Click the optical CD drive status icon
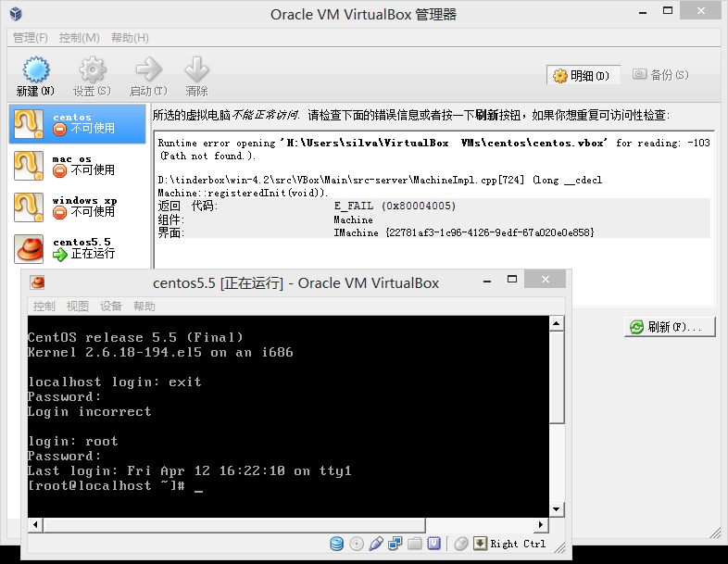The image size is (728, 564). click(x=357, y=544)
